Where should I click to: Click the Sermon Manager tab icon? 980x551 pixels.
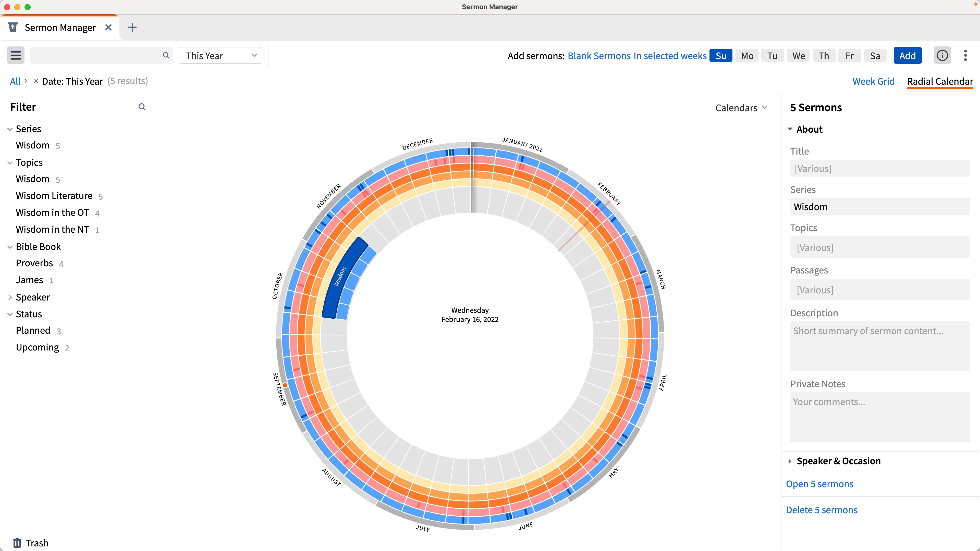click(13, 27)
